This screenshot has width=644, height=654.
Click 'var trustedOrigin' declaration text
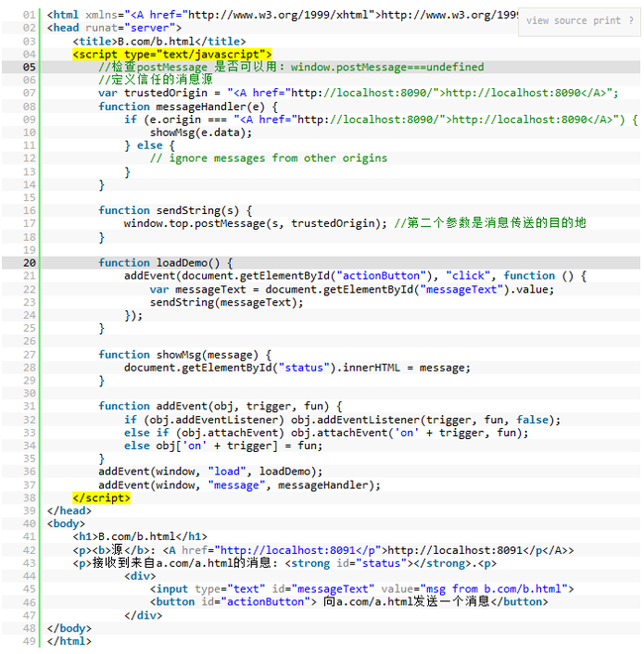(x=153, y=93)
